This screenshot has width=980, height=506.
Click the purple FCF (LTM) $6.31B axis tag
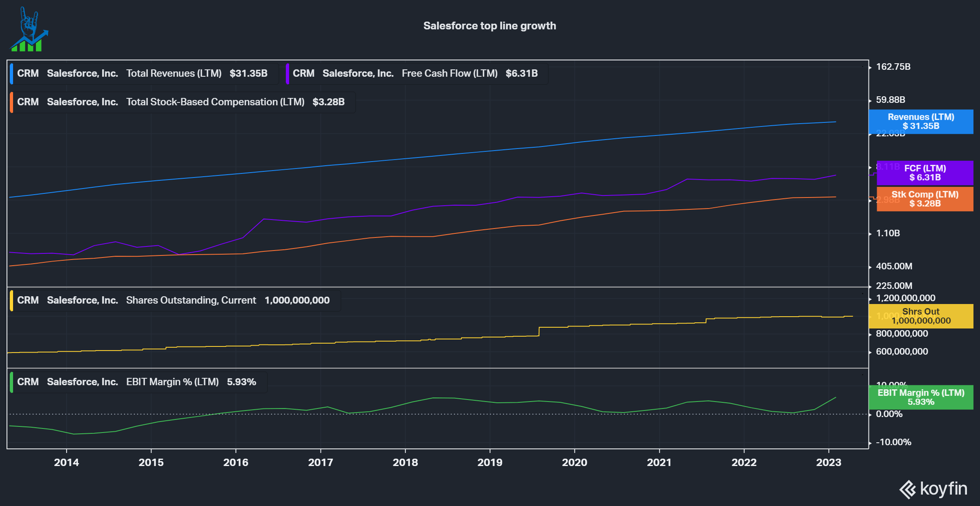click(x=925, y=173)
